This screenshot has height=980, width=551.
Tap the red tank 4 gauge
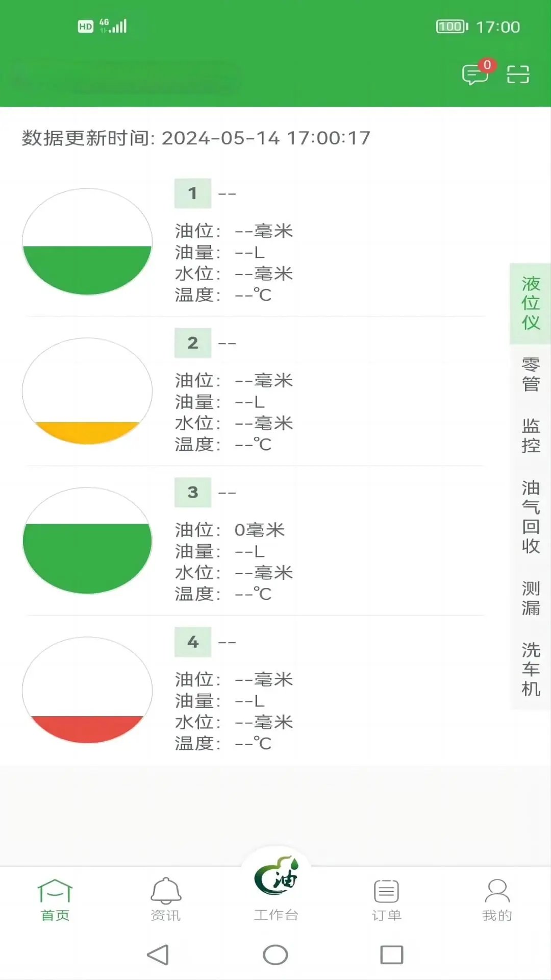(x=88, y=690)
